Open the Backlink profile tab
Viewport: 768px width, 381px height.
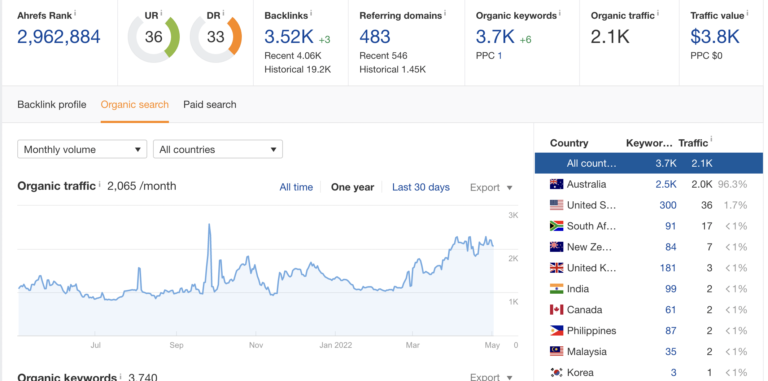pos(51,104)
